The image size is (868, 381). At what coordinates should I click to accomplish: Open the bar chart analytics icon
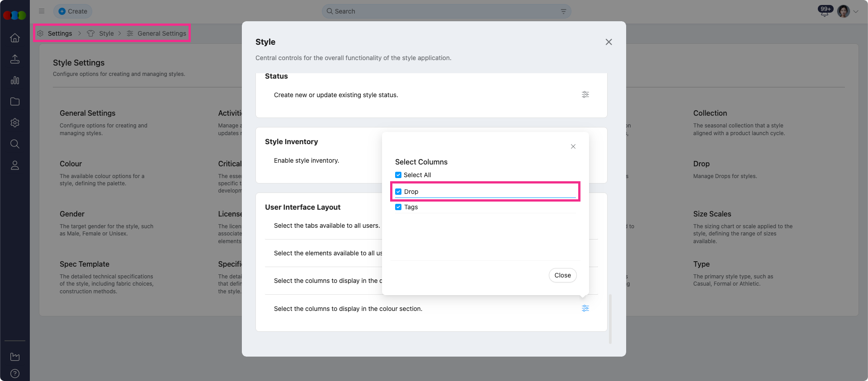[15, 80]
